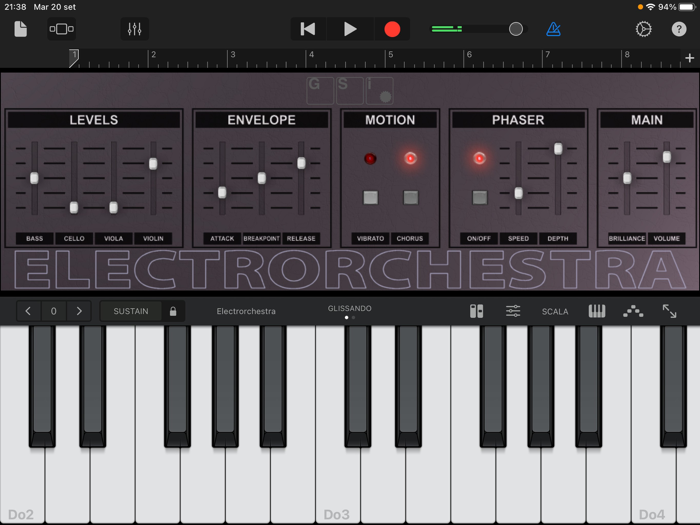700x525 pixels.
Task: Adjust the Phaser DEPTH slider
Action: (558, 149)
